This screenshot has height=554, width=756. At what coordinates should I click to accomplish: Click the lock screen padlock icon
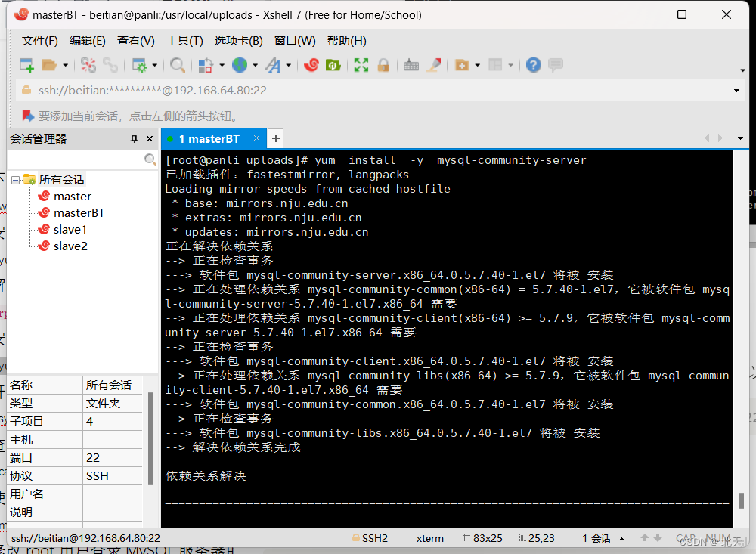coord(383,64)
